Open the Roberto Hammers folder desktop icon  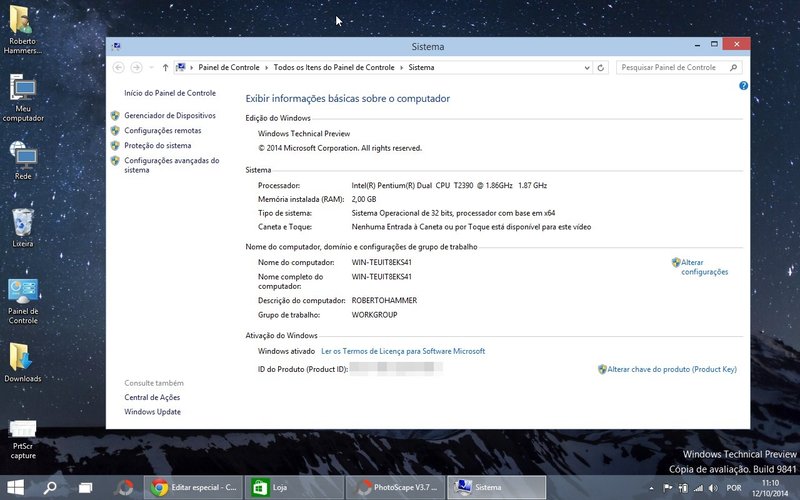22,29
